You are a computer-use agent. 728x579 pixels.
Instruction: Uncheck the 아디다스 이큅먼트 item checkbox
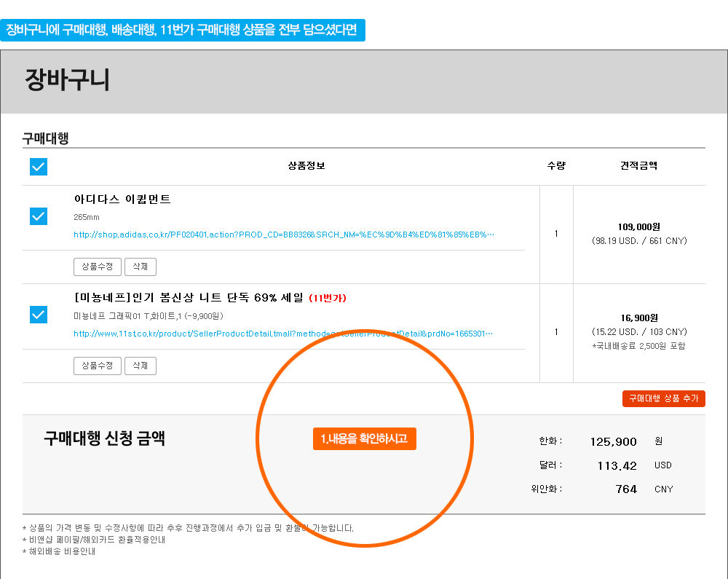39,216
